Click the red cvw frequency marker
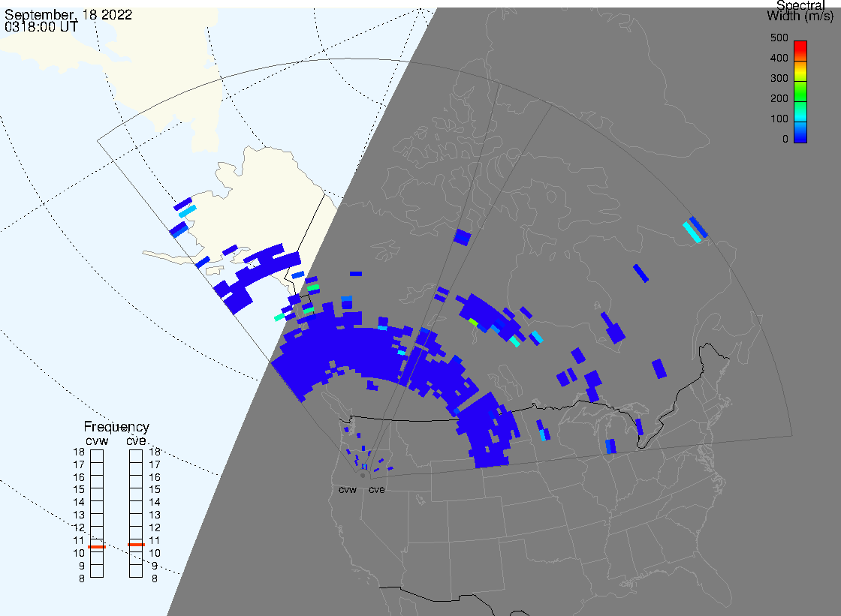 pyautogui.click(x=97, y=547)
